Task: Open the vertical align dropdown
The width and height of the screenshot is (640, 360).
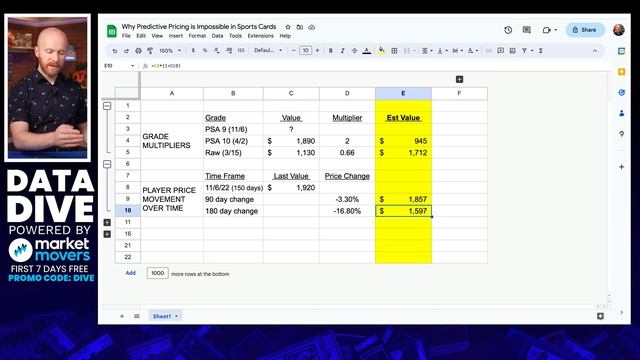Action: (x=442, y=51)
